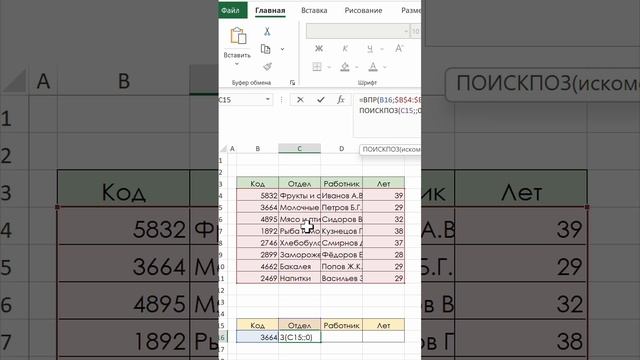Click editing cell showing З(C15;;0)
Screen dimensions: 640x360
(x=300, y=337)
